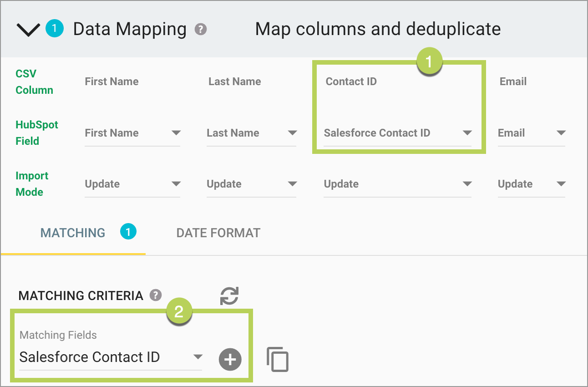
Task: Change import mode for Email column
Action: [531, 184]
